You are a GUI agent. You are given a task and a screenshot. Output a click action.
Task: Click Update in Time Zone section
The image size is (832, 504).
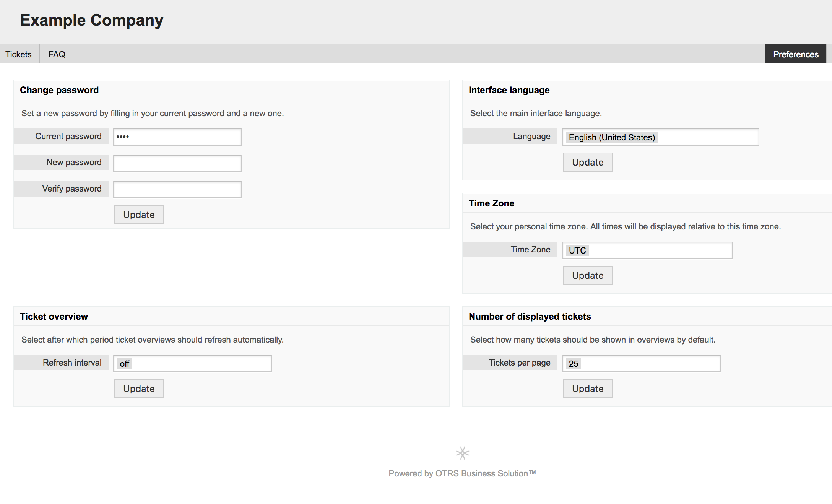coord(587,275)
